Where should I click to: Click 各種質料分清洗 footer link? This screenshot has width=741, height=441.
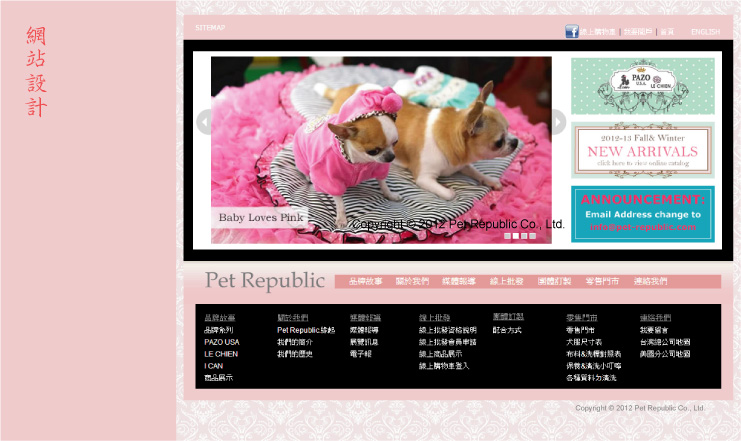(591, 378)
